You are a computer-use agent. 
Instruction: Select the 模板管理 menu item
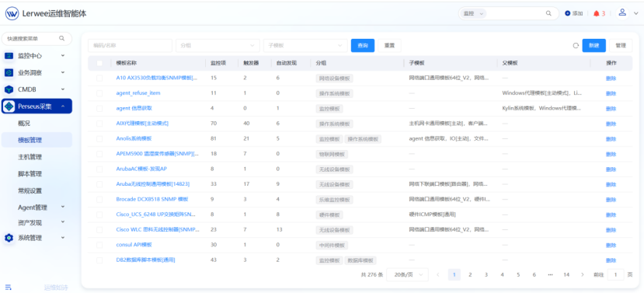pyautogui.click(x=37, y=140)
